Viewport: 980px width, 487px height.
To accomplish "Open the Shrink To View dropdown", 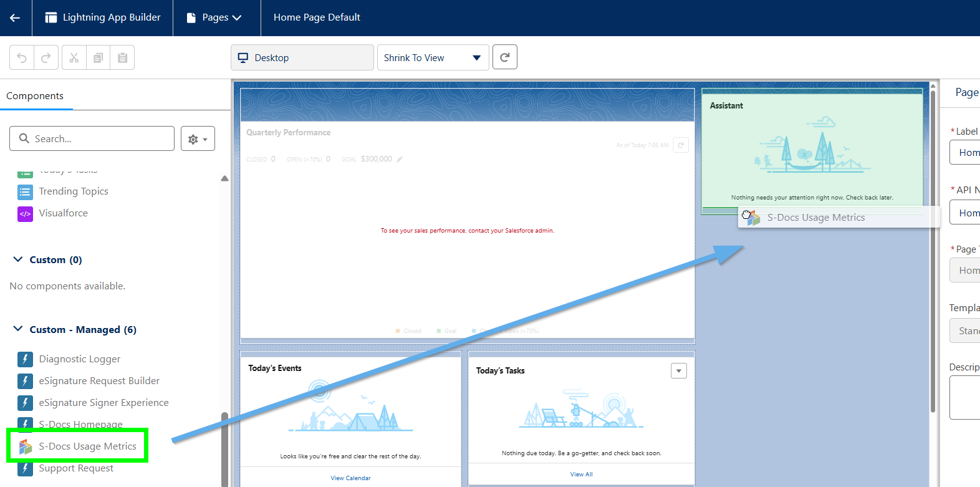I will [433, 58].
